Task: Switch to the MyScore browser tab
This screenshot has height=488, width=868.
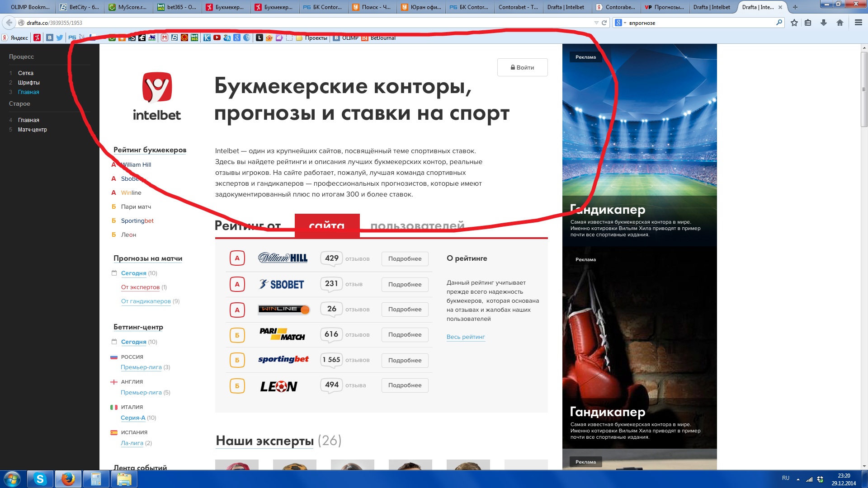Action: 128,7
